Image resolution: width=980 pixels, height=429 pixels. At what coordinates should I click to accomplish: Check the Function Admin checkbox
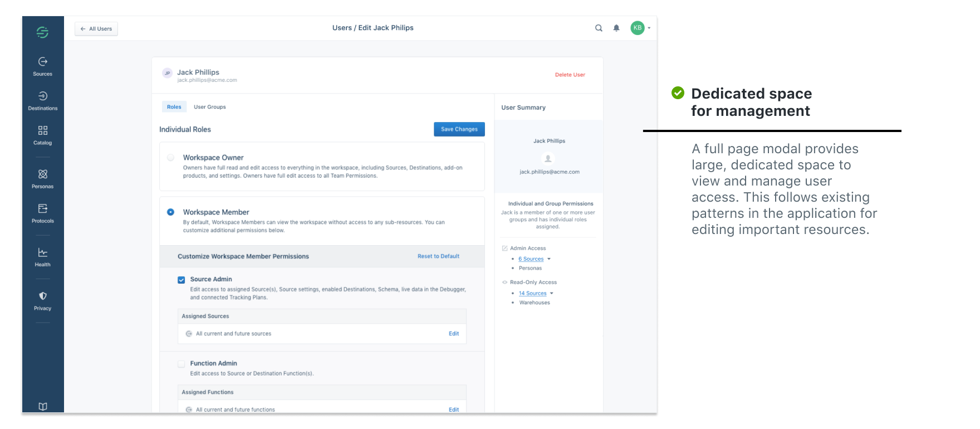[x=181, y=364]
